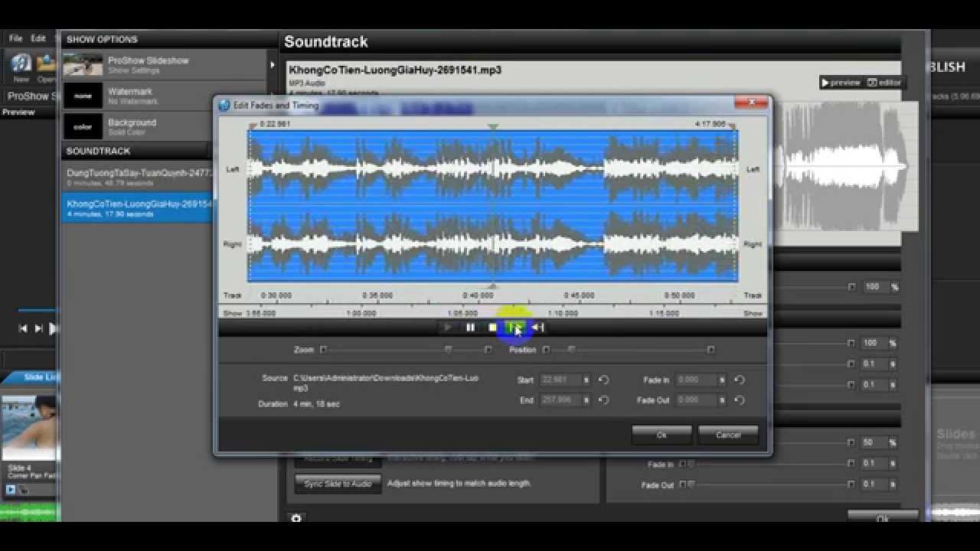This screenshot has height=551, width=980.
Task: Click the Position slider left arrow
Action: coord(546,350)
